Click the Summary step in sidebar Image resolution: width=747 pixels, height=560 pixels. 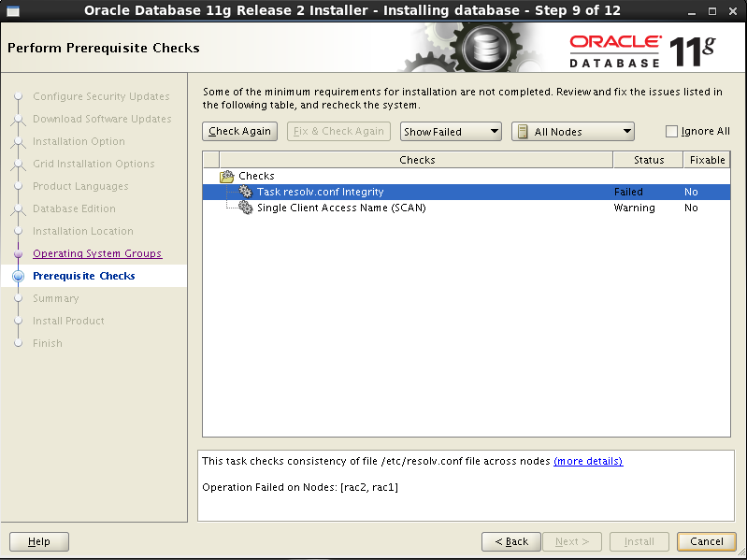click(x=56, y=298)
